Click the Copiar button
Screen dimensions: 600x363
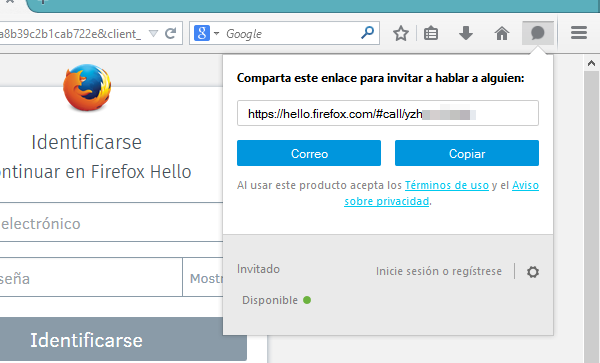[x=467, y=153]
